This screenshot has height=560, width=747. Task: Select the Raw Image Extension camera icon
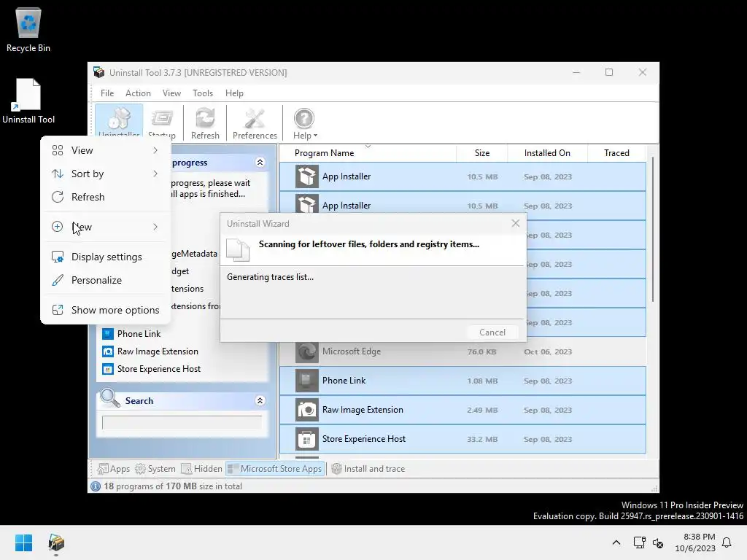[307, 410]
